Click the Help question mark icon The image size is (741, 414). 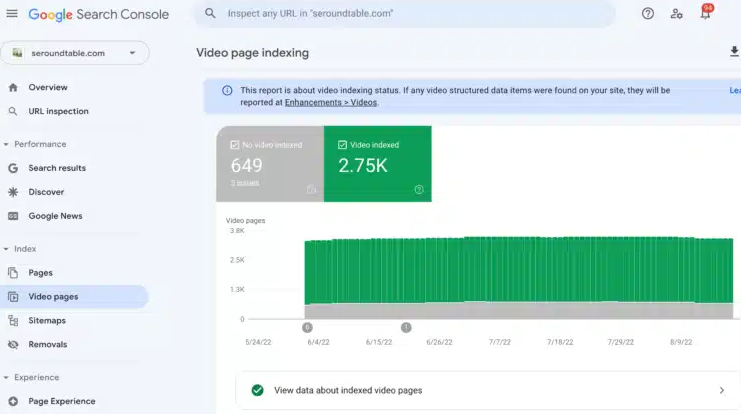point(648,14)
